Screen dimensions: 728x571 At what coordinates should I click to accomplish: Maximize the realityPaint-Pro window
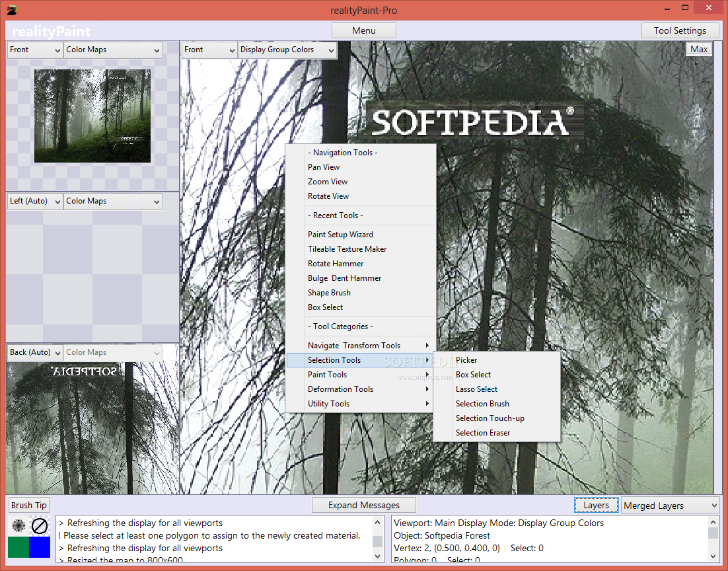click(685, 8)
